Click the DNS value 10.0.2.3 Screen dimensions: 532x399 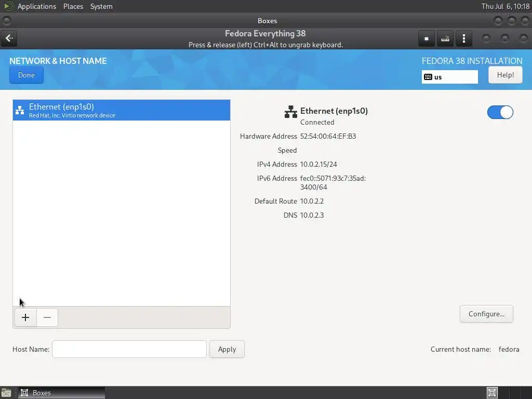pos(312,215)
